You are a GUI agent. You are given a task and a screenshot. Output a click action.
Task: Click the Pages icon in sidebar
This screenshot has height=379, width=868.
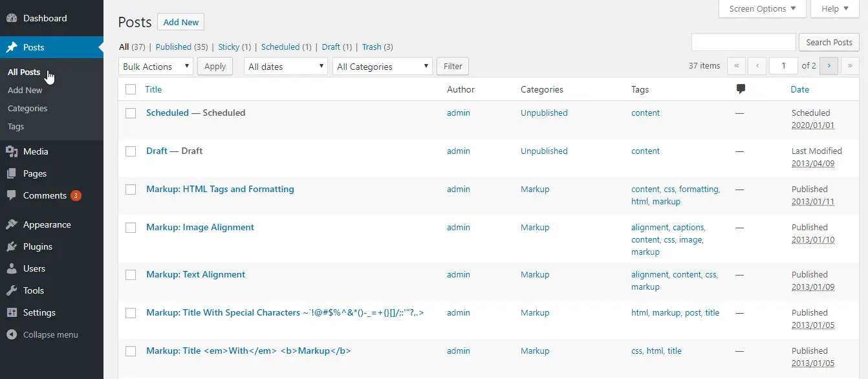click(x=12, y=173)
